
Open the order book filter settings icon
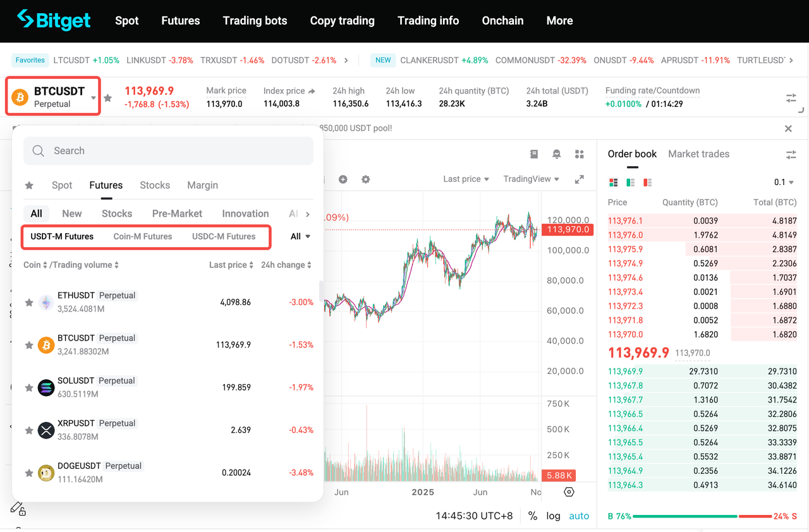[x=791, y=154]
